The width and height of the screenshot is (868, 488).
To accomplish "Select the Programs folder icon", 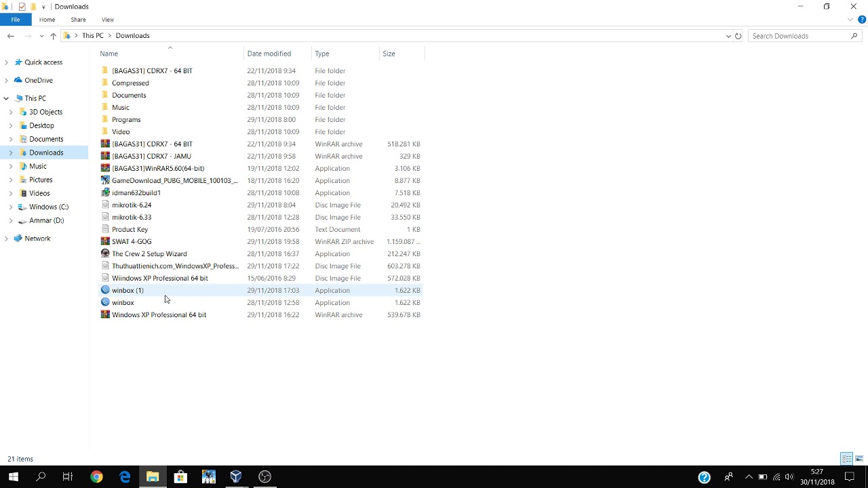I will point(105,119).
